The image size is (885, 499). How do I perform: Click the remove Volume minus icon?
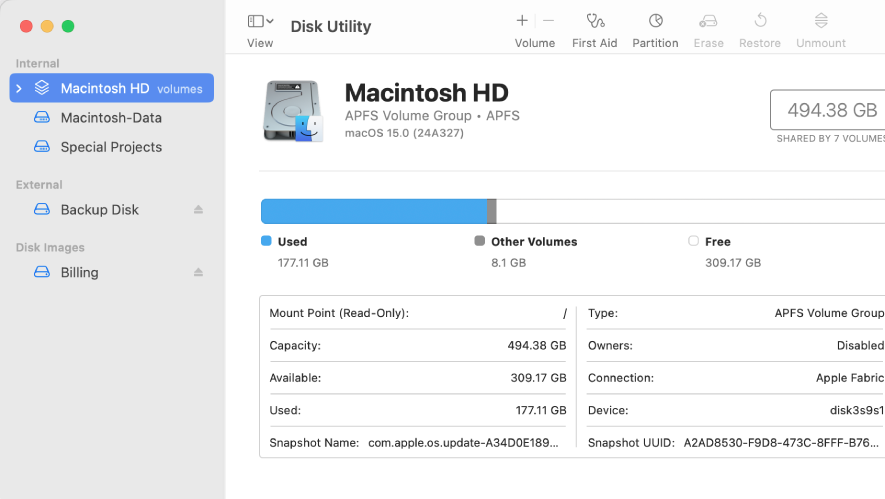tap(548, 21)
